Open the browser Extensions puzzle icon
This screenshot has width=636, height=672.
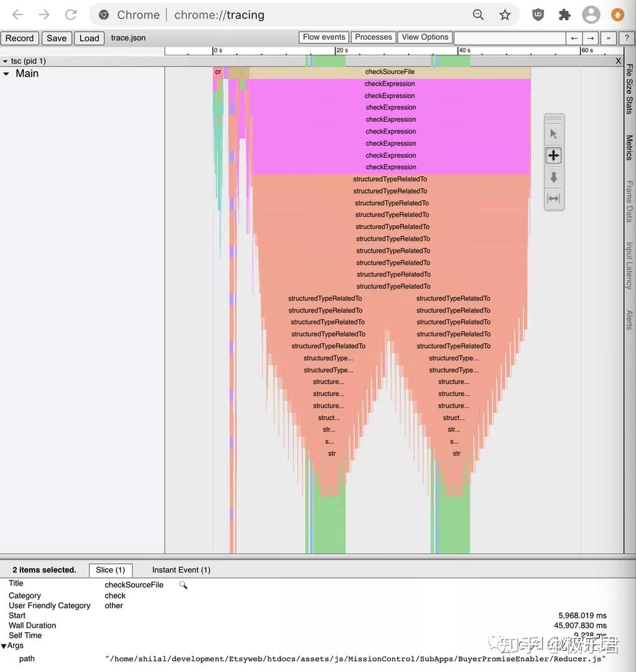coord(563,14)
